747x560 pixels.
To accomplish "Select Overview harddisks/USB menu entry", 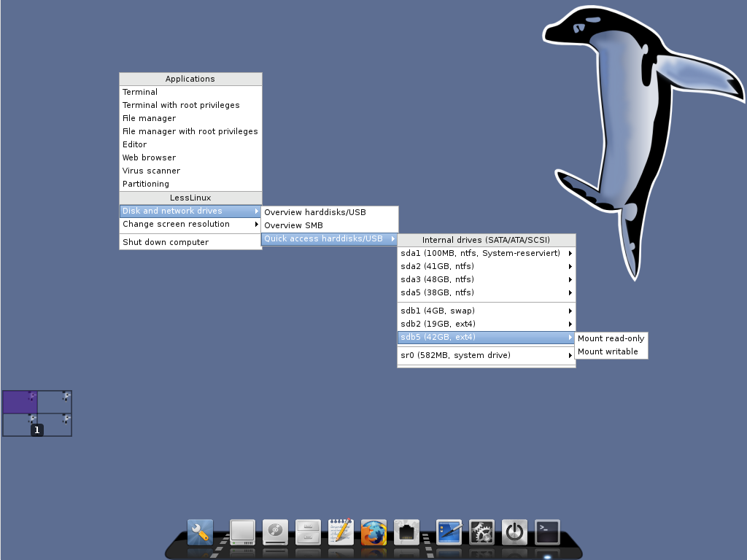I will pyautogui.click(x=315, y=212).
